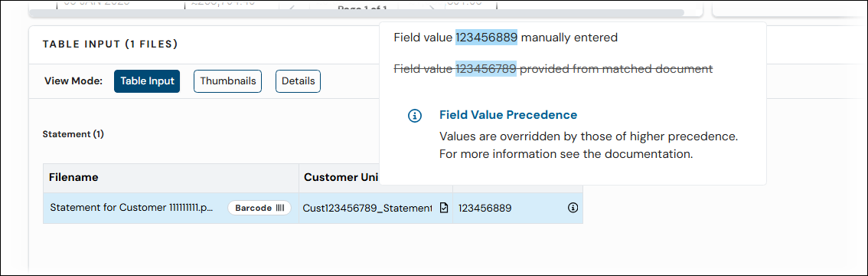This screenshot has width=868, height=276.
Task: Select the Statement for Customer 111111111 filename cell
Action: click(171, 208)
